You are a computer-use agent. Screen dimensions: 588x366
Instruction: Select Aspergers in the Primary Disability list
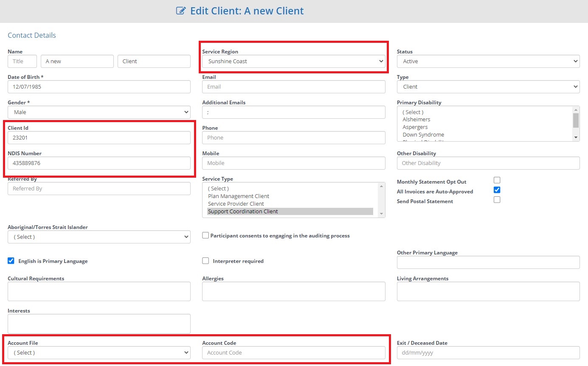(x=415, y=127)
